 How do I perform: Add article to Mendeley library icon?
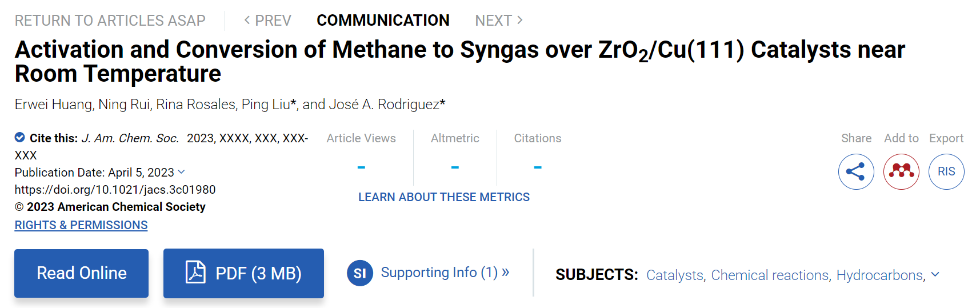901,171
